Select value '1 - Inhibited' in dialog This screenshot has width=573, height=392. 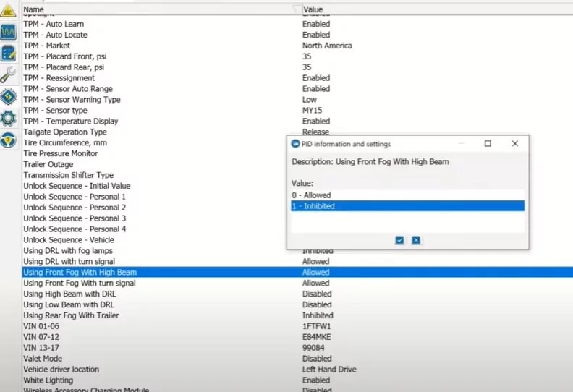408,206
